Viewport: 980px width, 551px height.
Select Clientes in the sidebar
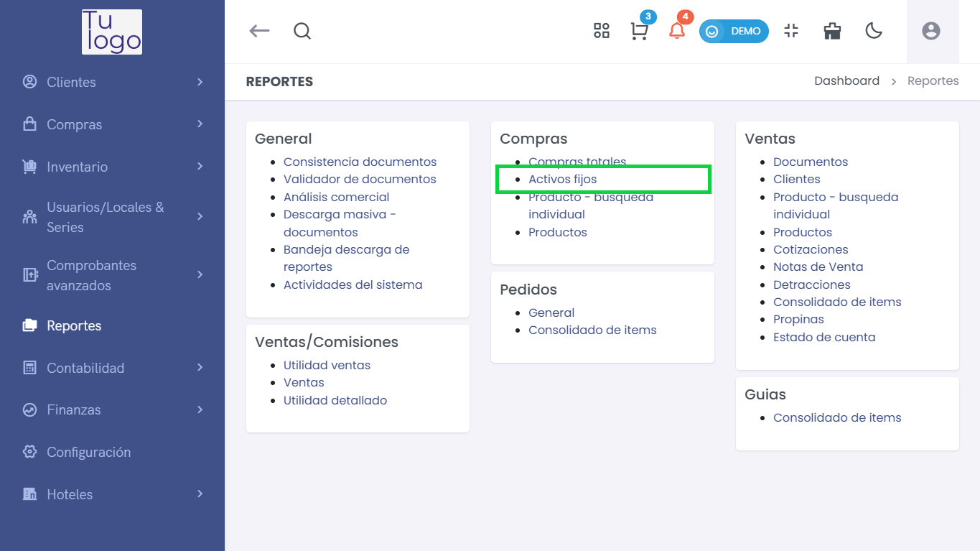(x=113, y=82)
